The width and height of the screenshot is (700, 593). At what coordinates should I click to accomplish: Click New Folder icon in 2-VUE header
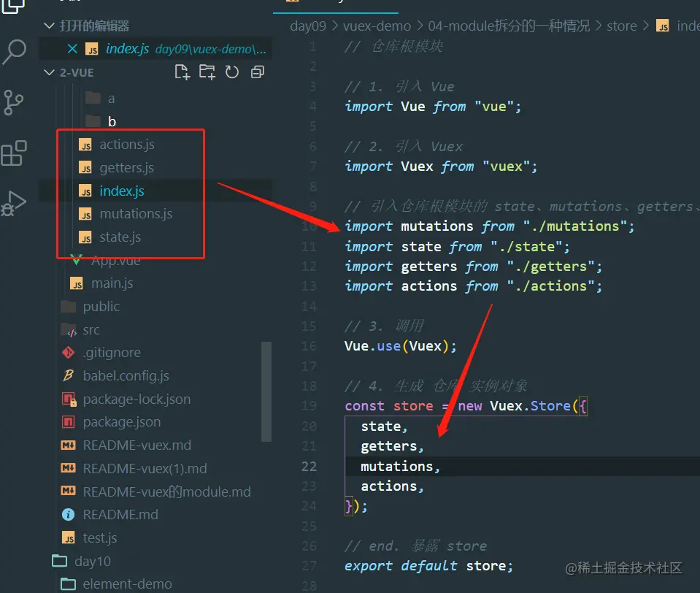207,72
